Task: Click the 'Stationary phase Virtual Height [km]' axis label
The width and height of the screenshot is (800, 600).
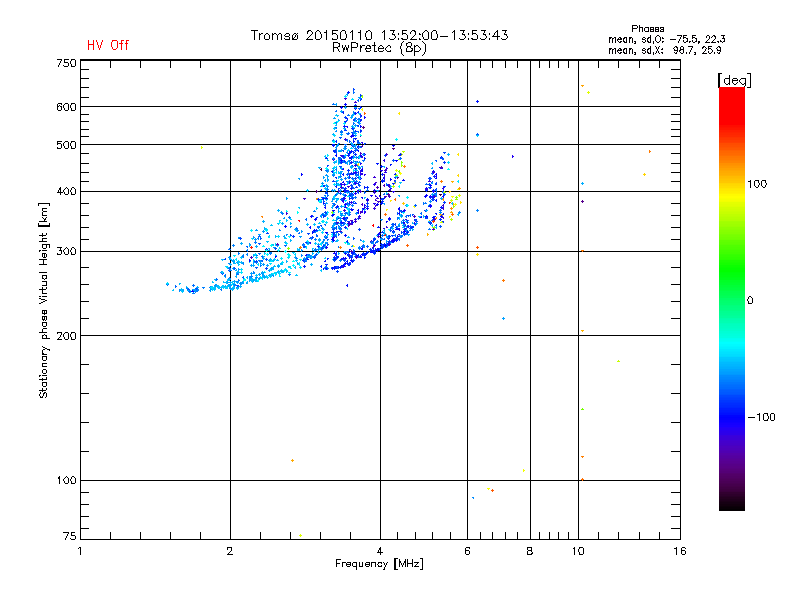Action: [x=44, y=301]
